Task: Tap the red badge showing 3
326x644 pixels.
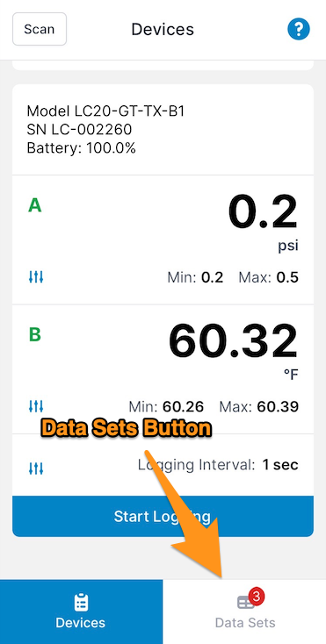Action: pyautogui.click(x=256, y=597)
